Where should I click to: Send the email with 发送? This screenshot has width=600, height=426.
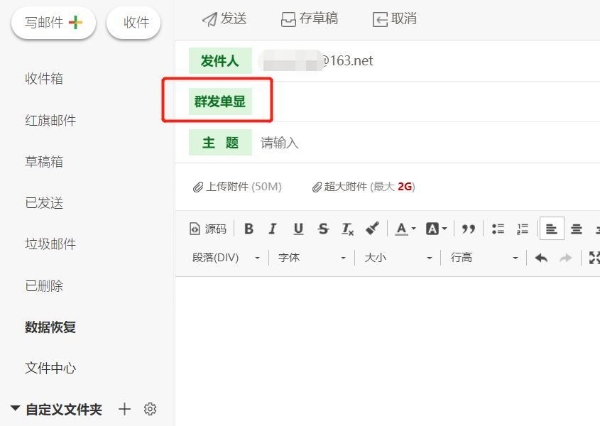tap(224, 19)
